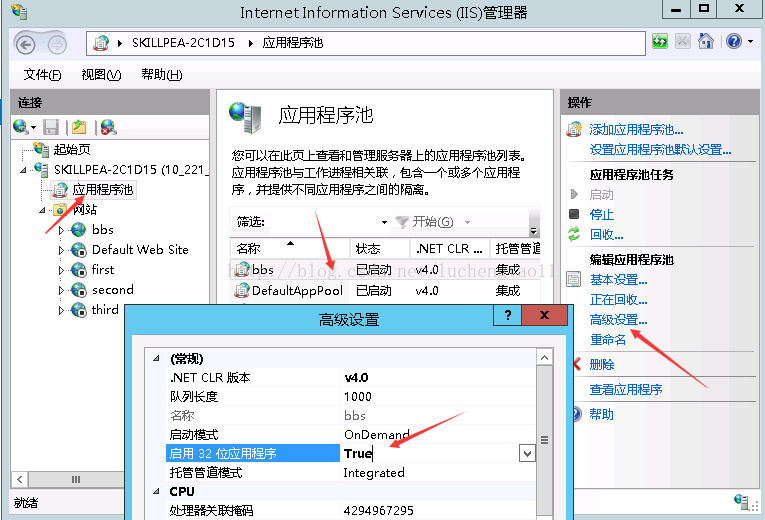Image resolution: width=765 pixels, height=520 pixels.
Task: Click 正在回收 link
Action: tap(619, 300)
